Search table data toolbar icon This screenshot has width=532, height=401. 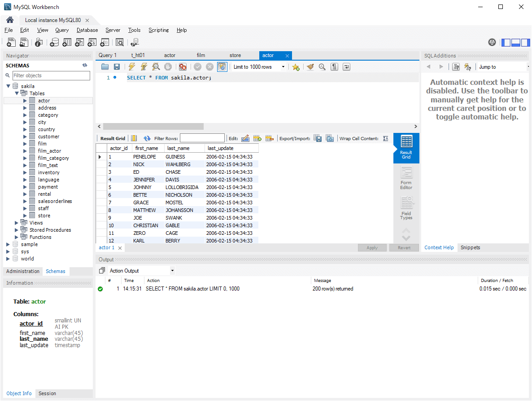click(x=119, y=42)
